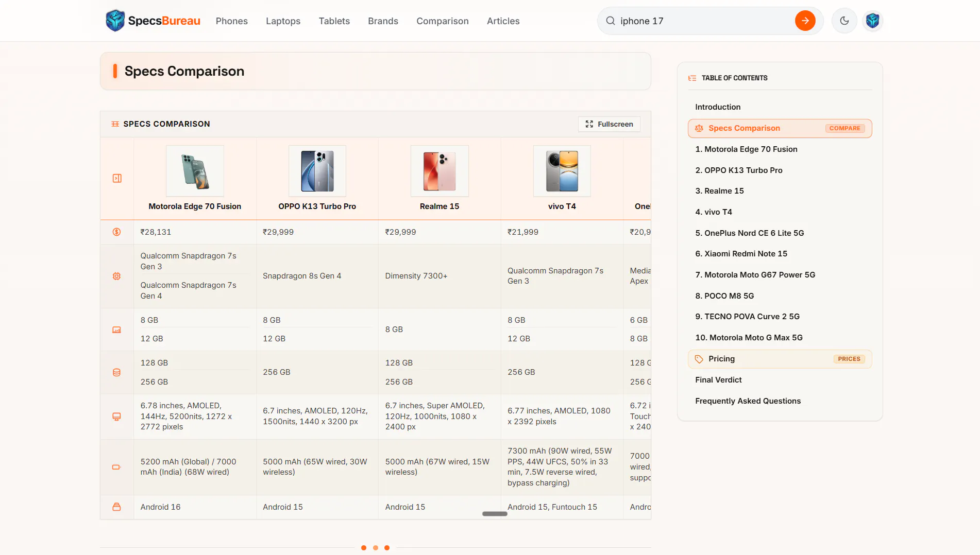The width and height of the screenshot is (980, 555).
Task: Jump to Final Verdict section
Action: click(x=718, y=380)
